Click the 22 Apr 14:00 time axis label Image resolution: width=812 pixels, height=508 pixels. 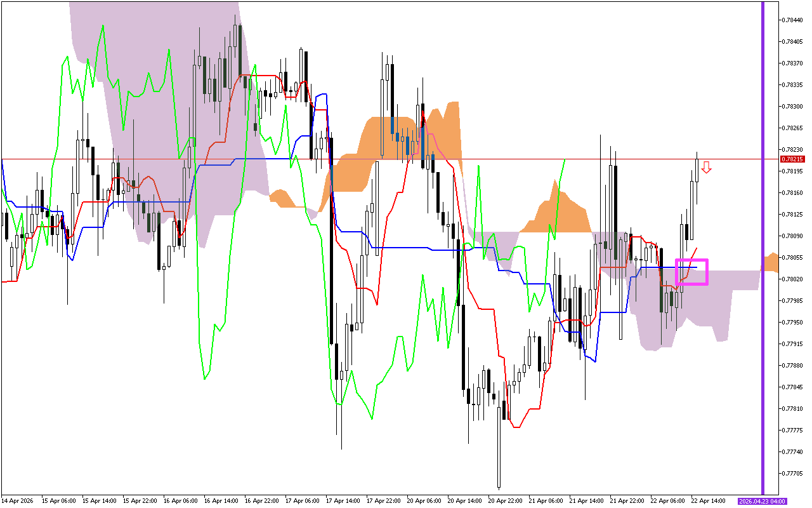click(x=707, y=501)
